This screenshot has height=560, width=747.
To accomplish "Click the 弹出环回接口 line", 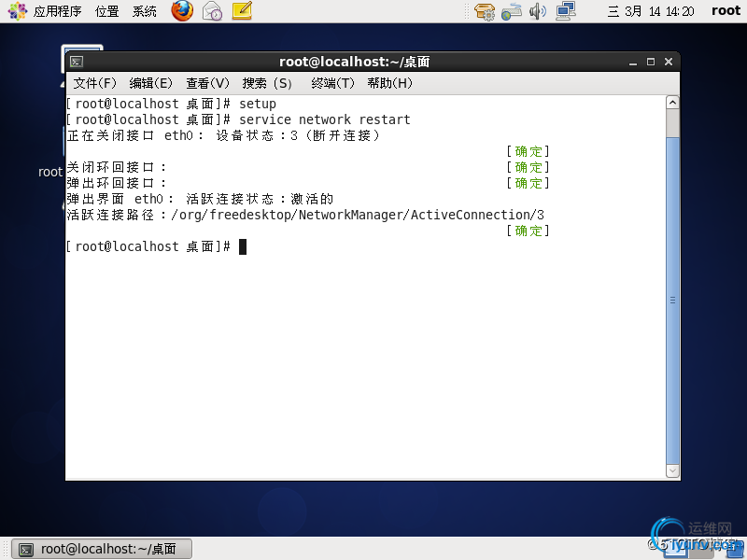I will 116,183.
